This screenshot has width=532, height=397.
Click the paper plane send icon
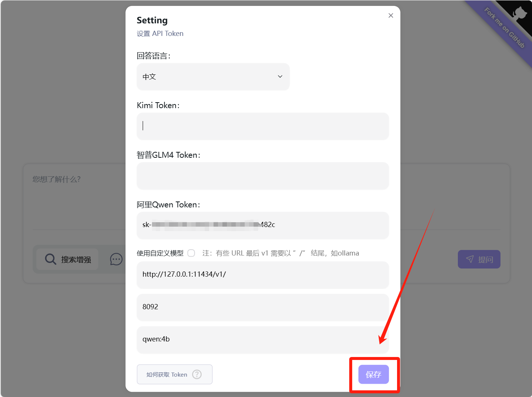pyautogui.click(x=470, y=259)
